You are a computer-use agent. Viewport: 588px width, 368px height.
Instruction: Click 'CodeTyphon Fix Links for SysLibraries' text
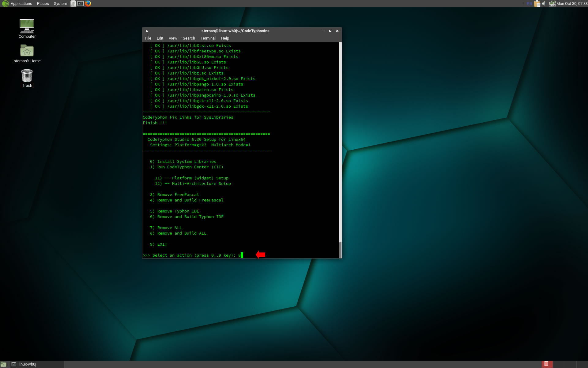(188, 117)
